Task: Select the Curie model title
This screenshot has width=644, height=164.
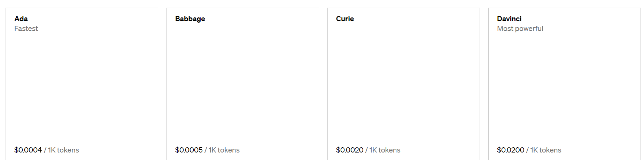Action: (345, 19)
